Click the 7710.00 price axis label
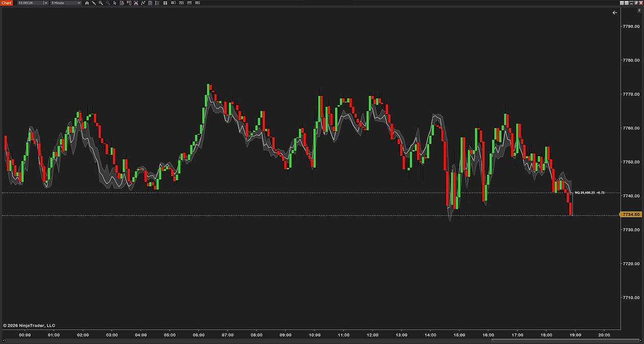 tap(631, 298)
